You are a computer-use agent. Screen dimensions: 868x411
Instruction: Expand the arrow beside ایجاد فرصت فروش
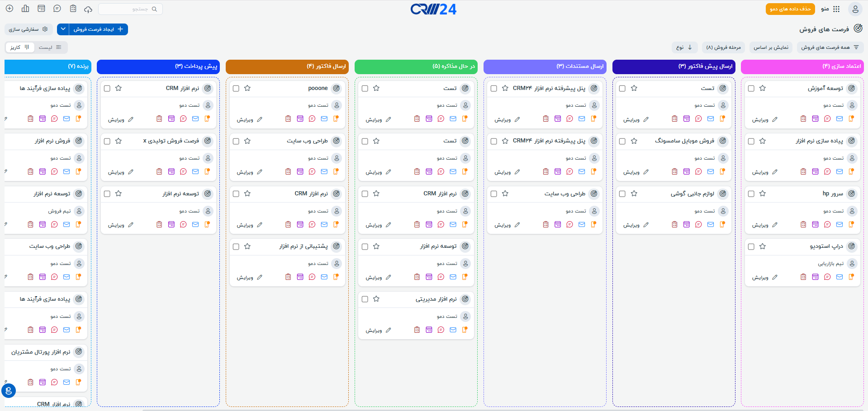63,29
